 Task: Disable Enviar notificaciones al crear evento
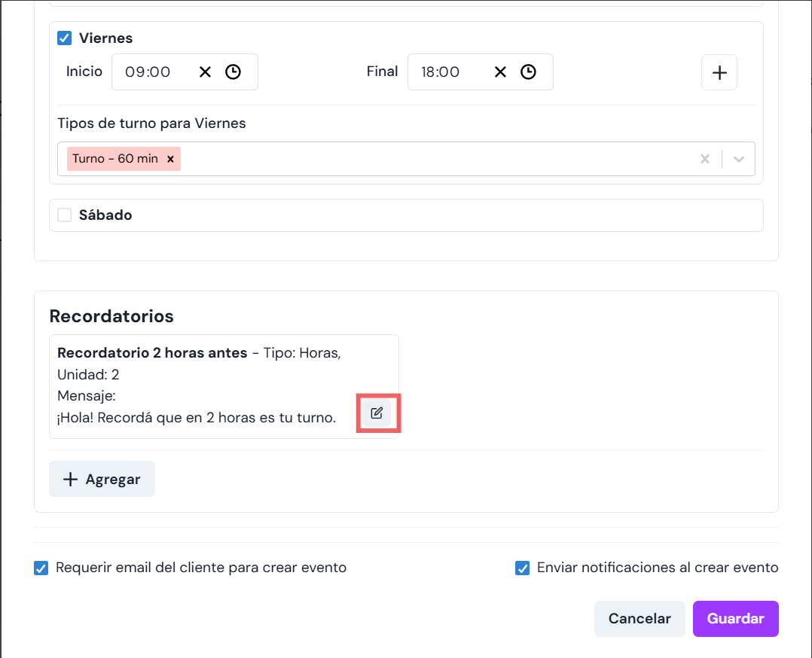click(522, 568)
